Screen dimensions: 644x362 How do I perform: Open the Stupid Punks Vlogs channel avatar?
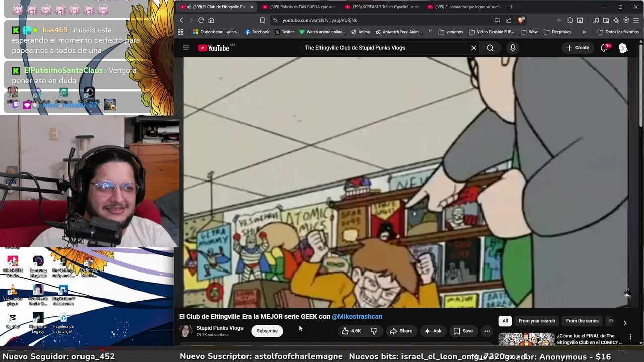[186, 331]
